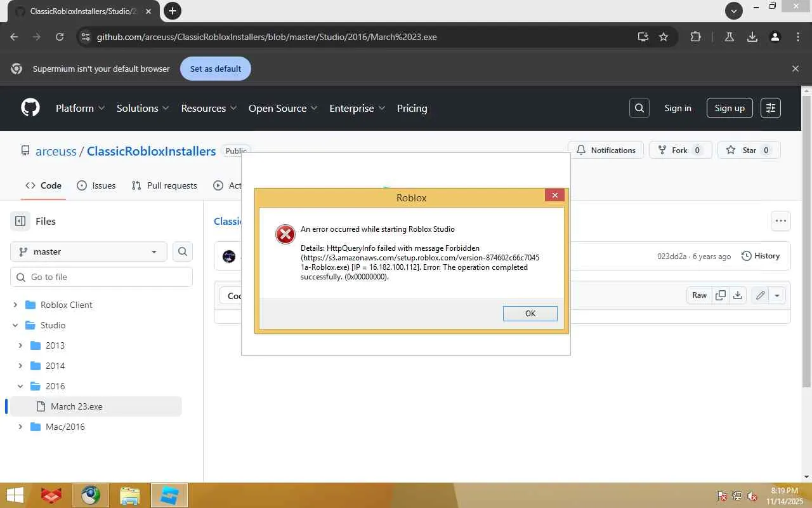Click the edit pencil icon
The width and height of the screenshot is (812, 508).
760,295
